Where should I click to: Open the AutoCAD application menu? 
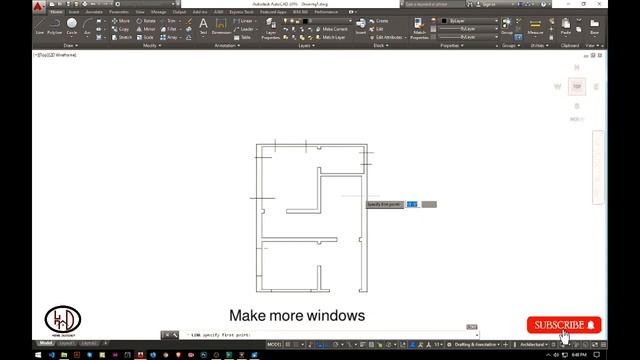tap(38, 6)
